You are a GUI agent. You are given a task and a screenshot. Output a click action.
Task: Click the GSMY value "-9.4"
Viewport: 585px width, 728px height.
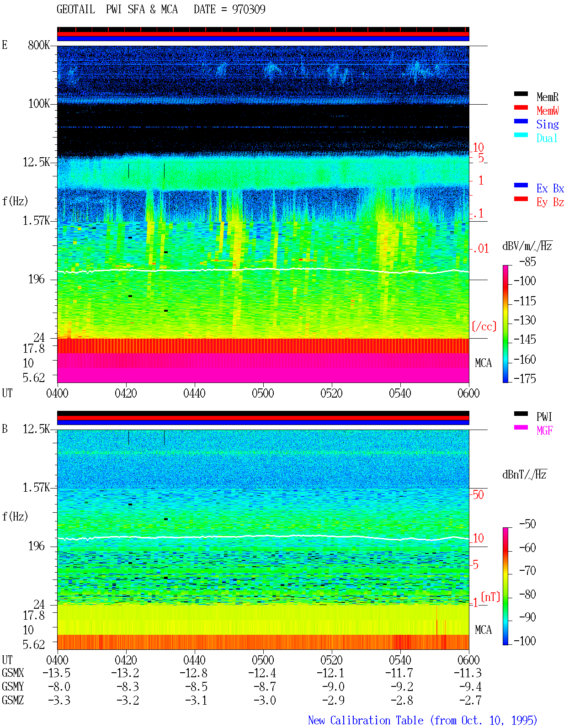[x=471, y=686]
